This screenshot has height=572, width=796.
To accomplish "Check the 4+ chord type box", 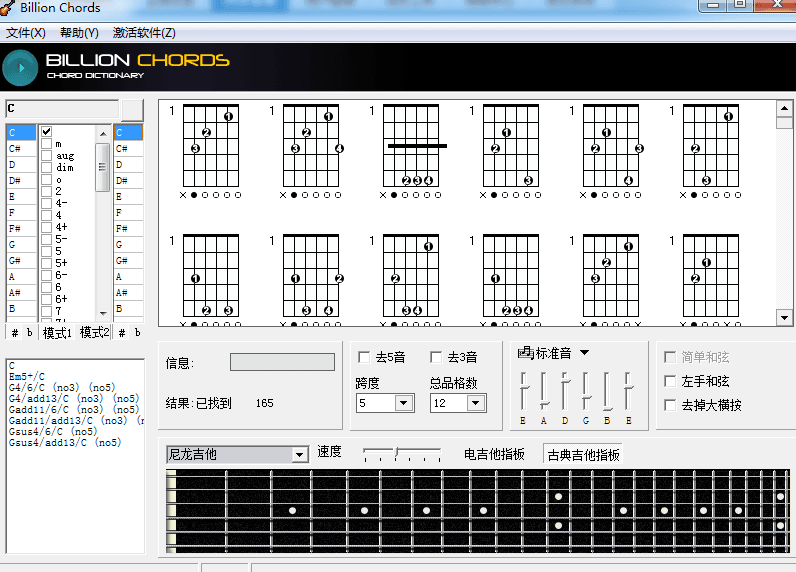I will click(47, 227).
